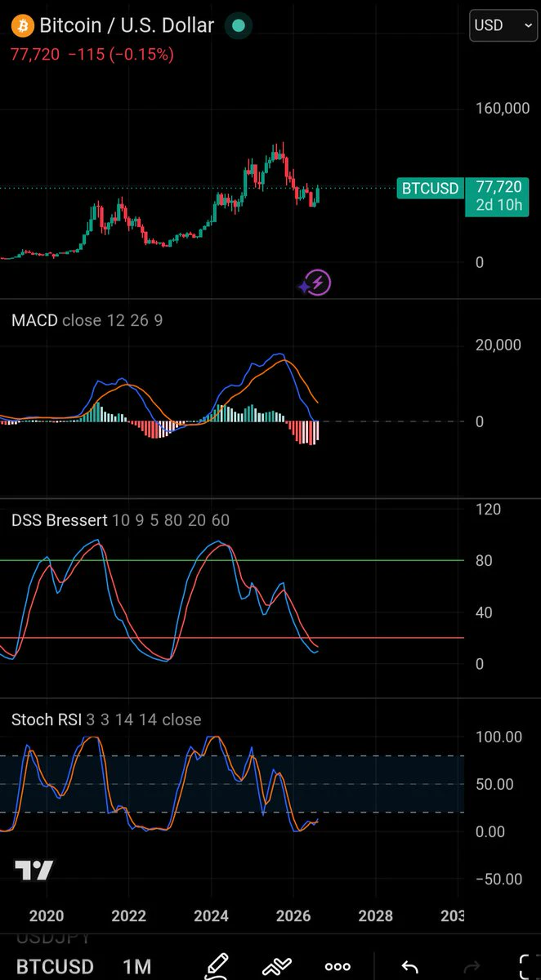This screenshot has height=980, width=541.
Task: Tap the 40 level on DSS axis
Action: point(484,612)
